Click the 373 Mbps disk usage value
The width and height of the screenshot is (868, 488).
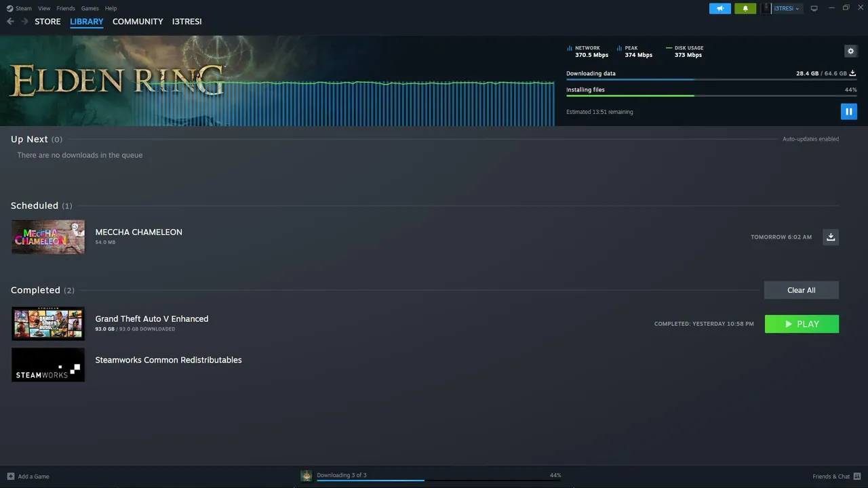tap(688, 55)
